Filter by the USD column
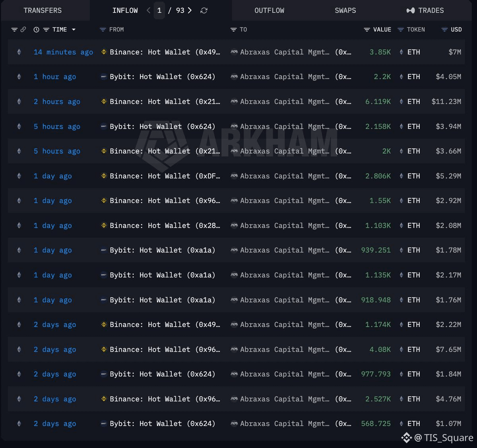This screenshot has width=477, height=448. [x=444, y=29]
